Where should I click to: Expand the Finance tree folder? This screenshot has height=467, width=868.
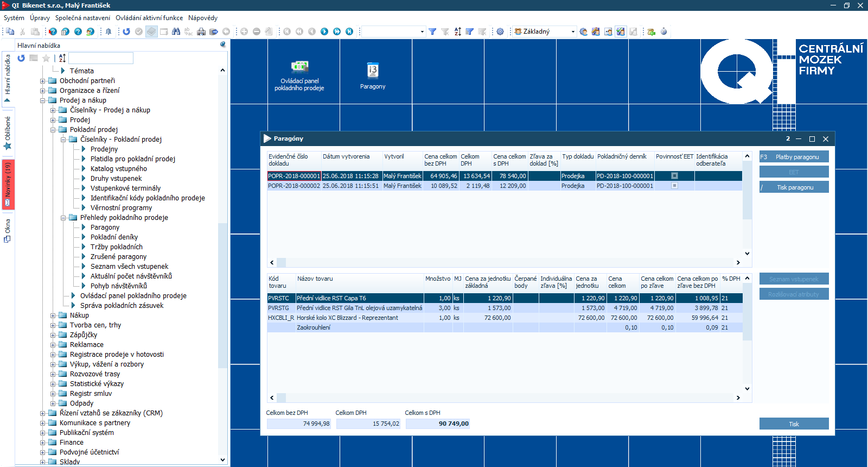coord(43,443)
